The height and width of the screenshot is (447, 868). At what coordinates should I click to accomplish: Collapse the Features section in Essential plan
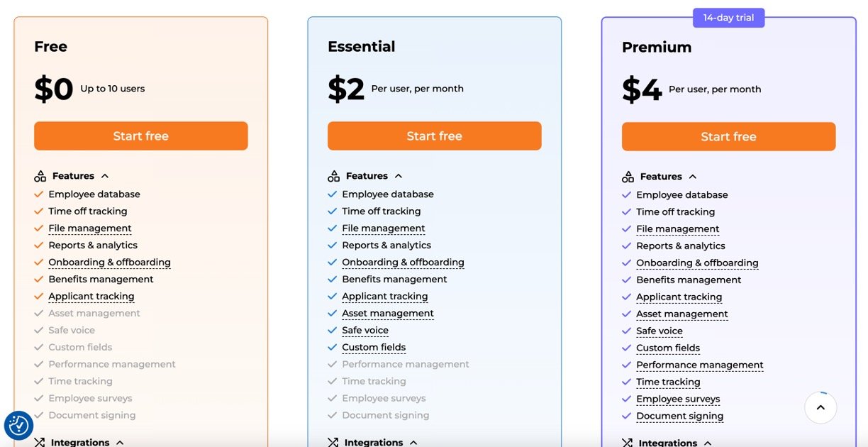click(x=399, y=176)
